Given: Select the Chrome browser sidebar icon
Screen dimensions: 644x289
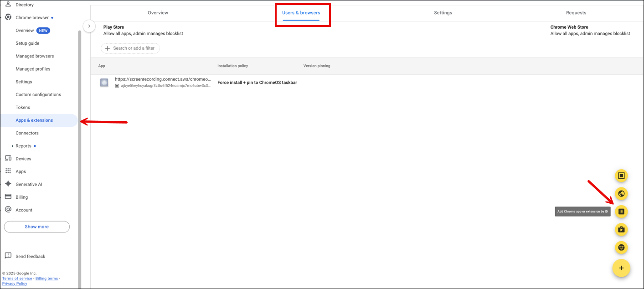Looking at the screenshot, I should [x=8, y=17].
